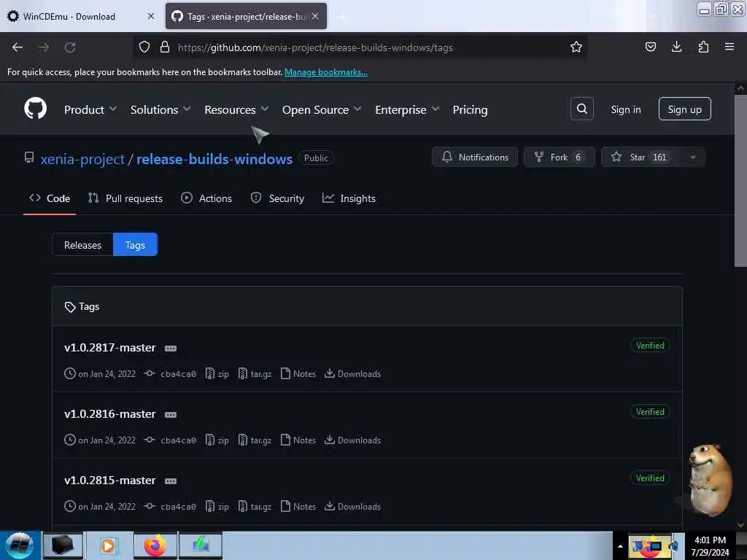Viewport: 747px width, 560px height.
Task: Click the Sign in link
Action: coord(625,109)
